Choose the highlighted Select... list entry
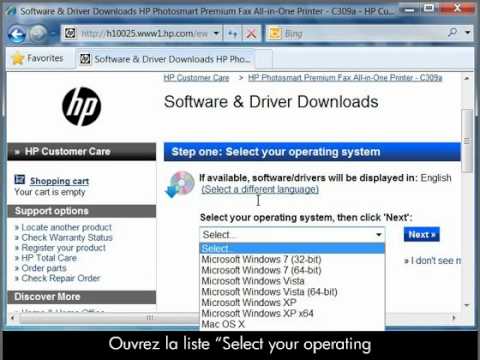This screenshot has height=360, width=480. [x=292, y=249]
